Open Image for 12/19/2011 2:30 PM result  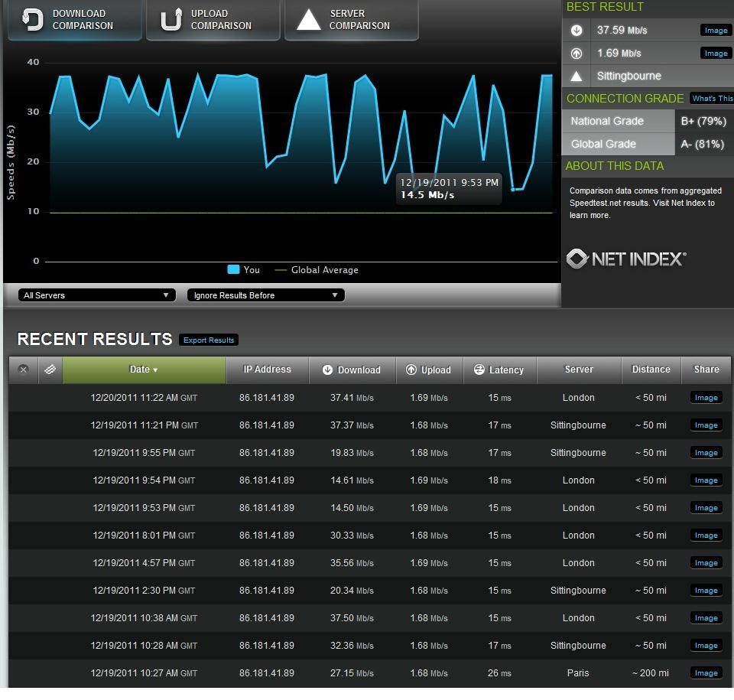coord(706,591)
